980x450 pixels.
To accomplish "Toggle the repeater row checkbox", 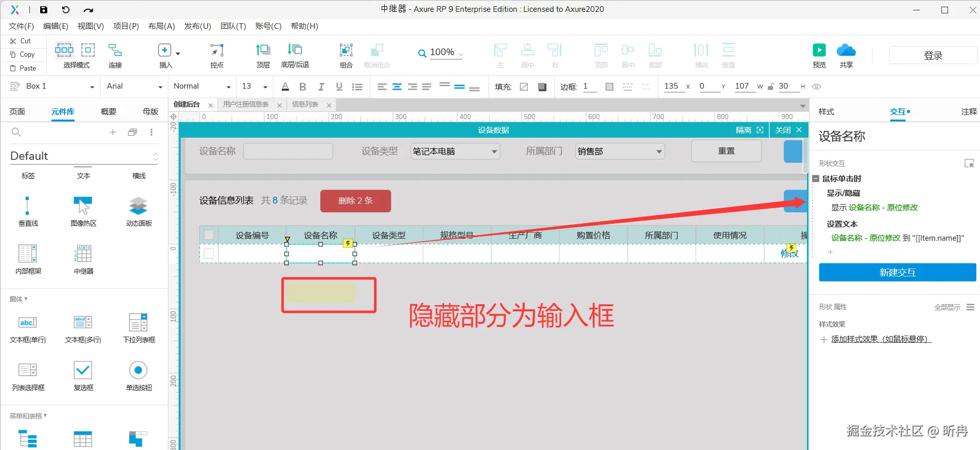I will click(x=209, y=254).
